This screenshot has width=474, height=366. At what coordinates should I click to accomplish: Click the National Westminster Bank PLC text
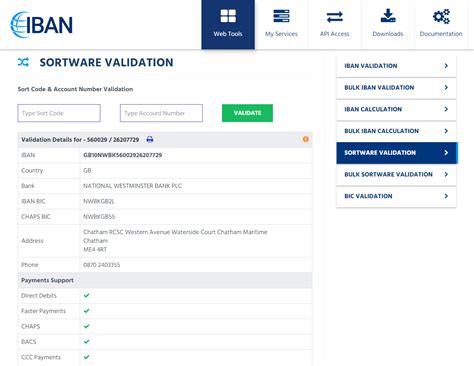click(x=132, y=186)
